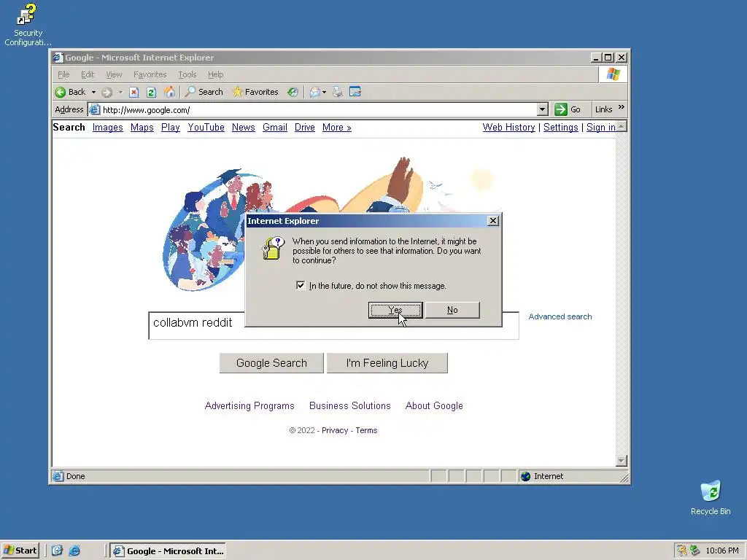Click the Edit page icon in toolbar
The width and height of the screenshot is (747, 560).
(355, 91)
